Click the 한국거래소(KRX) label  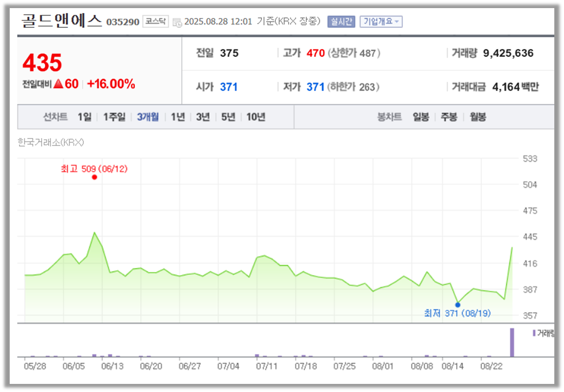(51, 142)
